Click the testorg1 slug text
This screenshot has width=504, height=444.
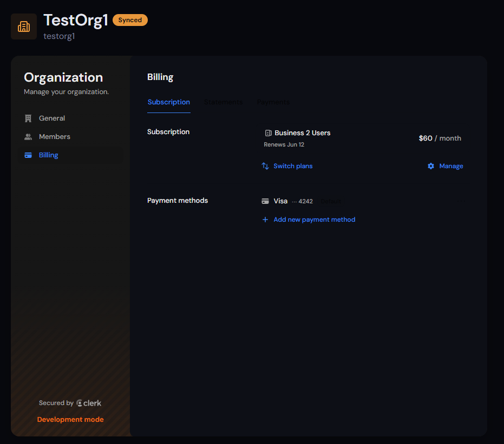tap(59, 36)
